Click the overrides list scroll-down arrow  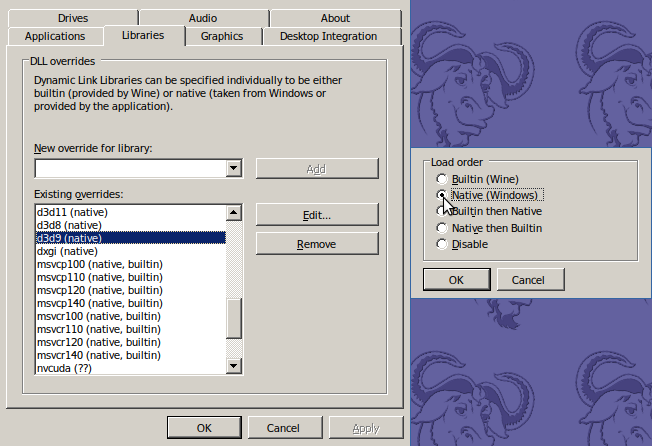[x=234, y=366]
